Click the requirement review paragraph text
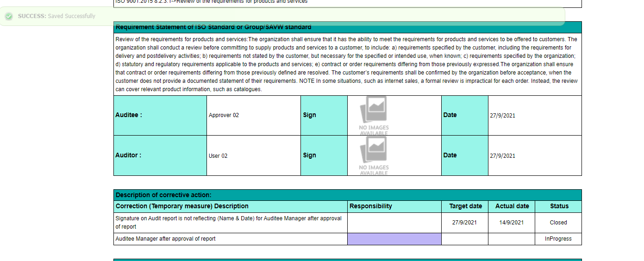 click(347, 64)
